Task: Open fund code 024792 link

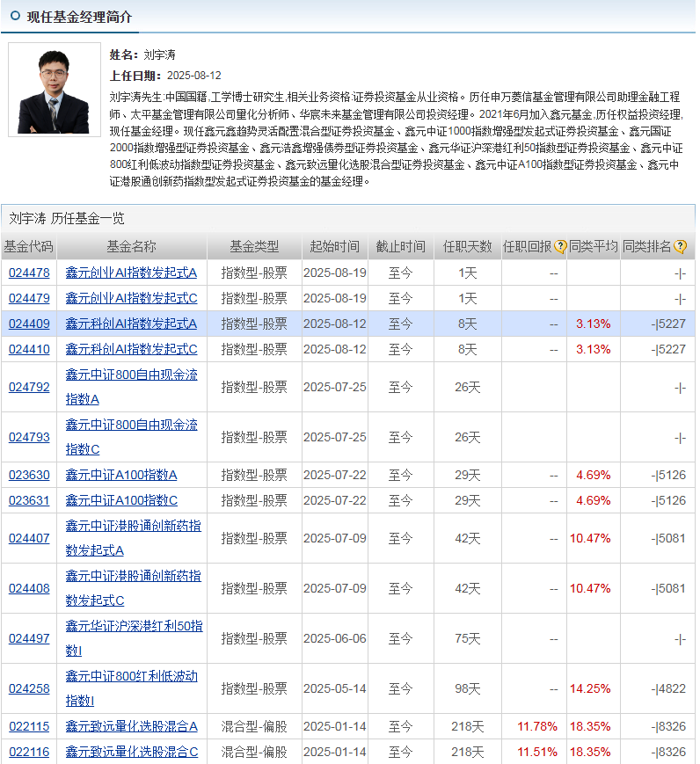Action: [29, 387]
